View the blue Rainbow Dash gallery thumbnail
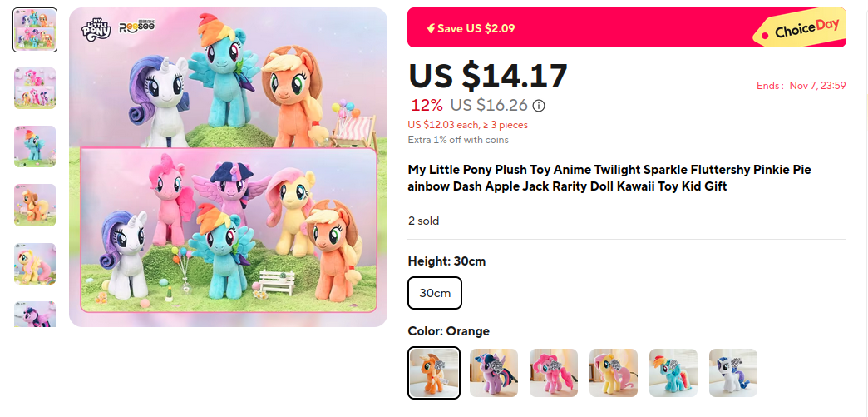868x417 pixels. click(35, 146)
